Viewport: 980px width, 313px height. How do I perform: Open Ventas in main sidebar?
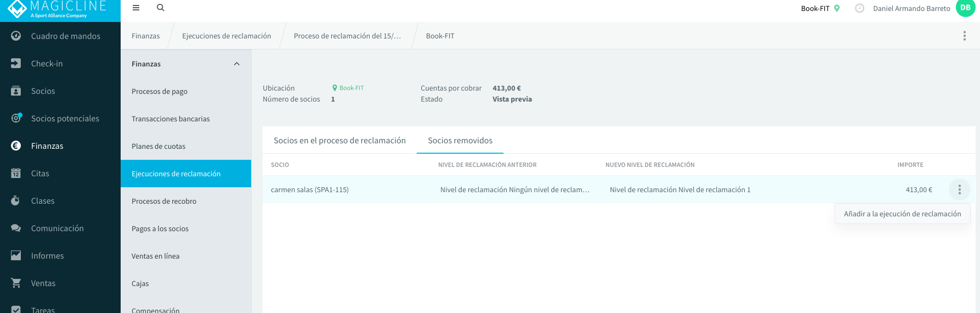(60, 283)
